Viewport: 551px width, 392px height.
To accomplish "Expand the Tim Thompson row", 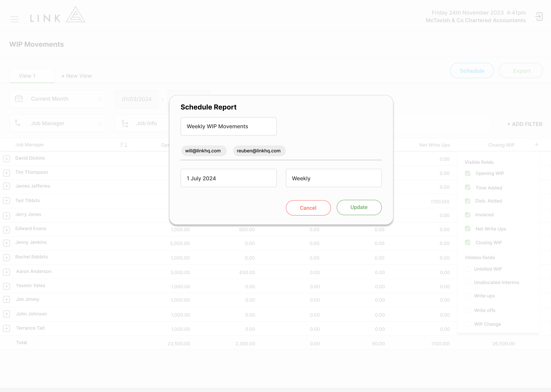I will click(x=7, y=173).
